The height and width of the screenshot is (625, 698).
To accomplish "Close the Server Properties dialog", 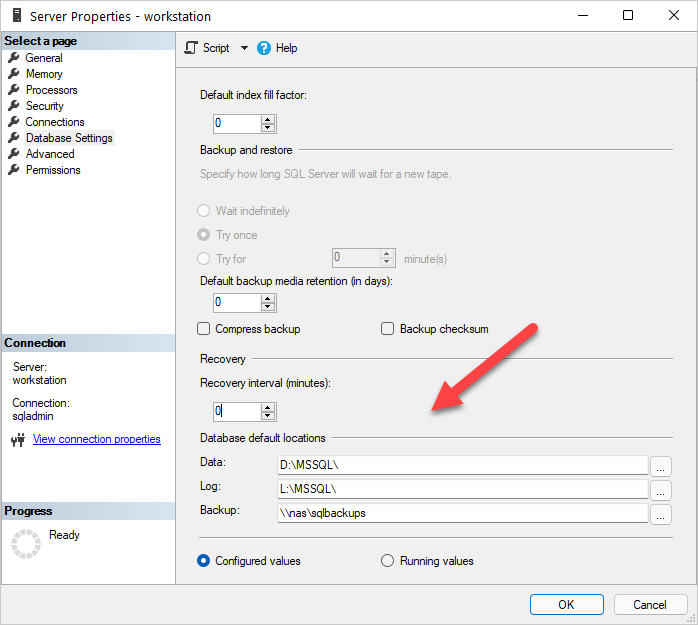I will 674,15.
